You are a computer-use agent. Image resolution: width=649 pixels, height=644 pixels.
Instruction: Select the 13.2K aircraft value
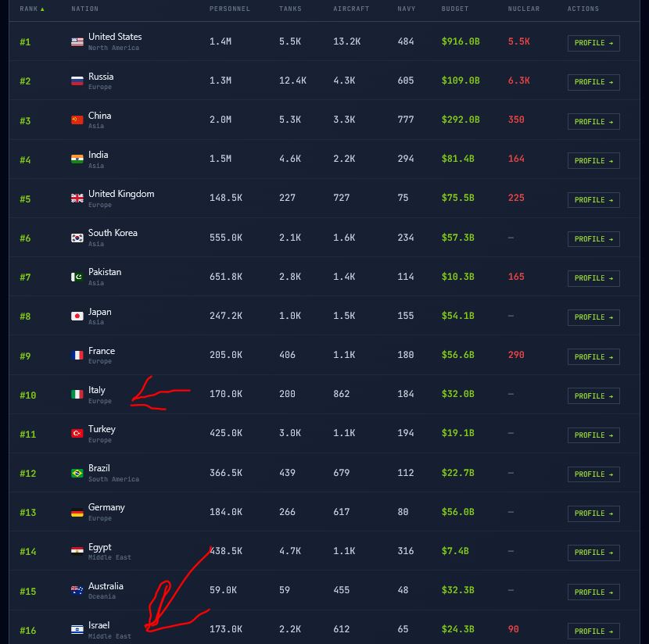(x=347, y=41)
